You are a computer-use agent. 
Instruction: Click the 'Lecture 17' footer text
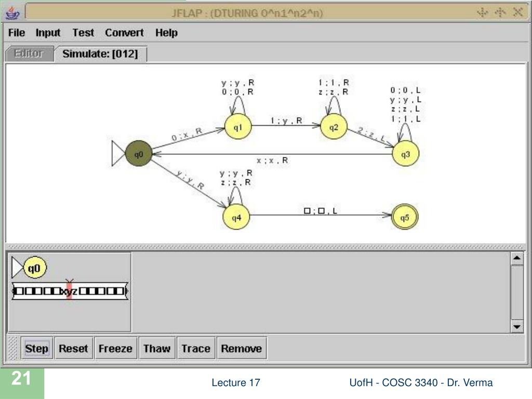[x=236, y=382]
